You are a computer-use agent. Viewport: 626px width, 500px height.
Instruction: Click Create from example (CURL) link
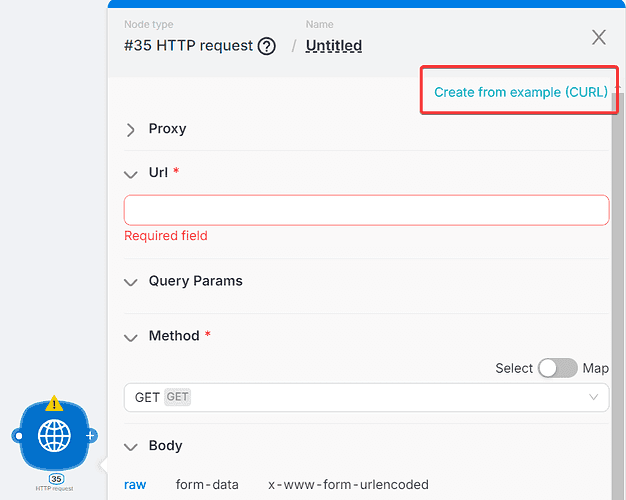point(520,92)
